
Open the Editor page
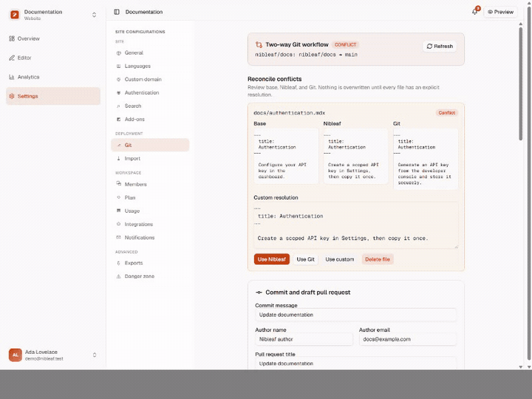coord(53,58)
